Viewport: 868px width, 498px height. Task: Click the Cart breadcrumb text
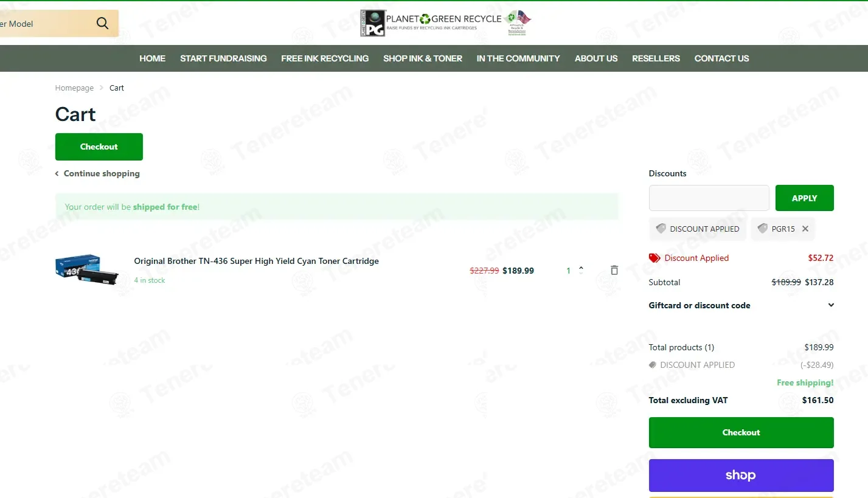(117, 88)
